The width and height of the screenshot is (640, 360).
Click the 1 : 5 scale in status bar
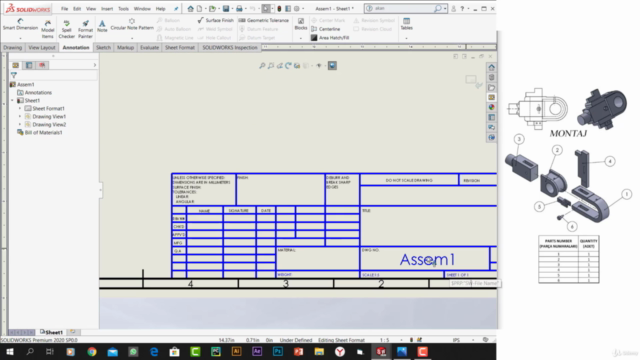point(384,340)
